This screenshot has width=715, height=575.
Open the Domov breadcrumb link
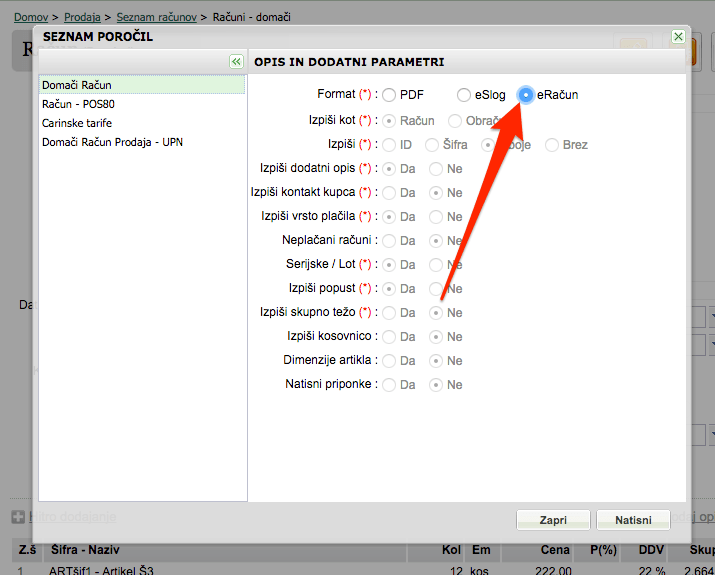tap(31, 17)
